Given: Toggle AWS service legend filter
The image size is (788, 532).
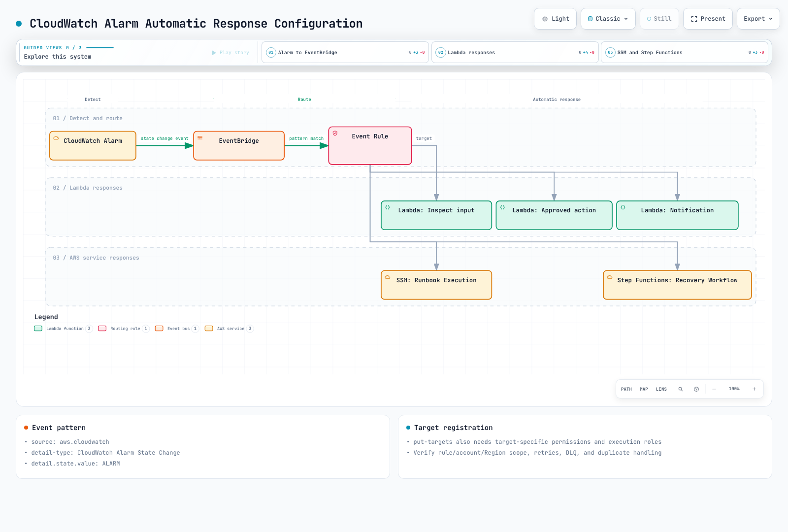Looking at the screenshot, I should [x=229, y=329].
